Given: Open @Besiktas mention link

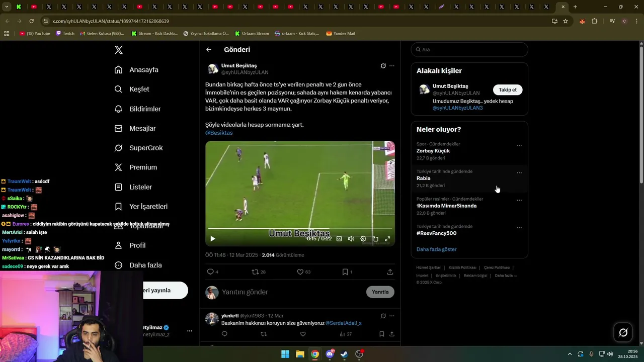Looking at the screenshot, I should tap(219, 133).
